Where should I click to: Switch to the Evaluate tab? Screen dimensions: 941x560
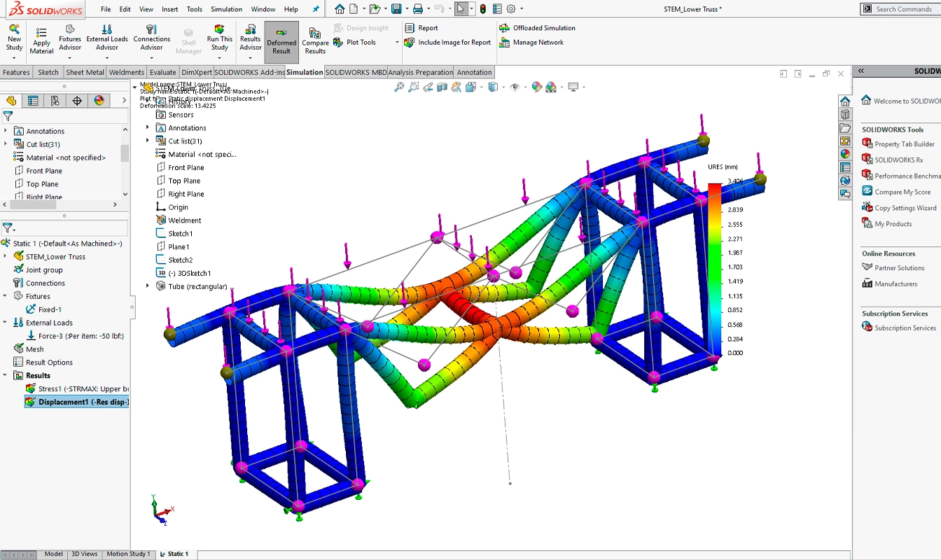(x=163, y=72)
